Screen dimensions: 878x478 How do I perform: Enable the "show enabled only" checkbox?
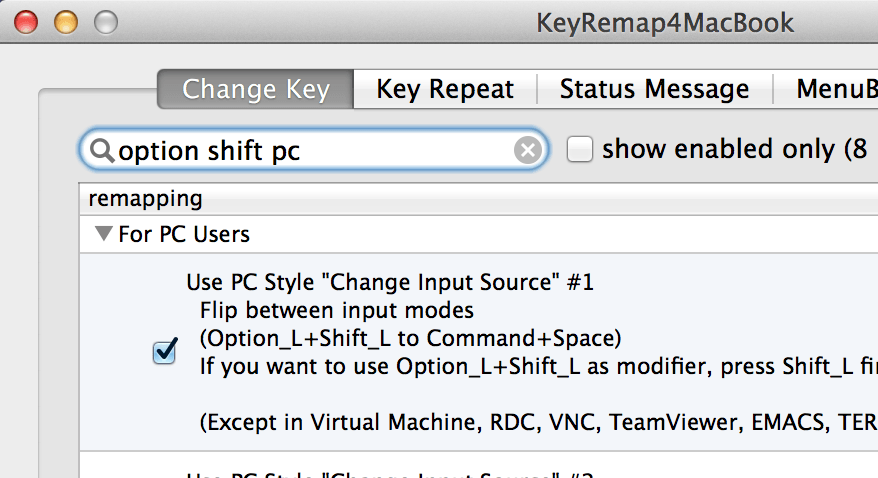pos(580,150)
